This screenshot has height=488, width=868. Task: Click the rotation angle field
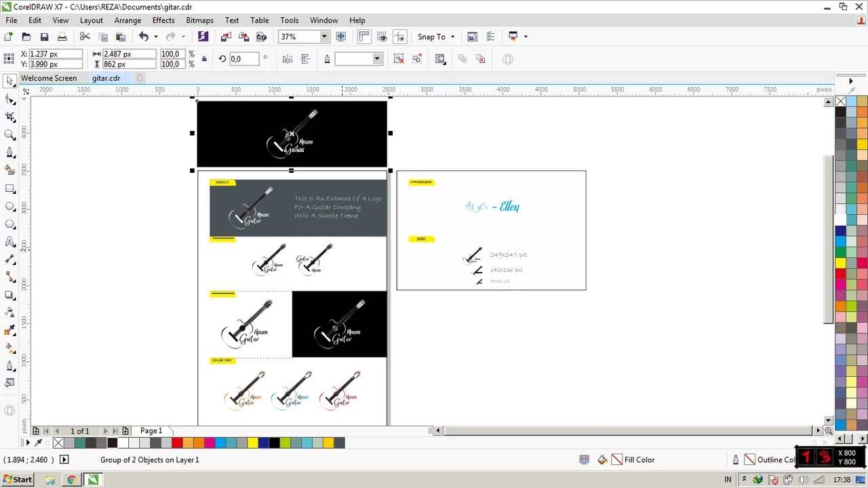click(245, 59)
